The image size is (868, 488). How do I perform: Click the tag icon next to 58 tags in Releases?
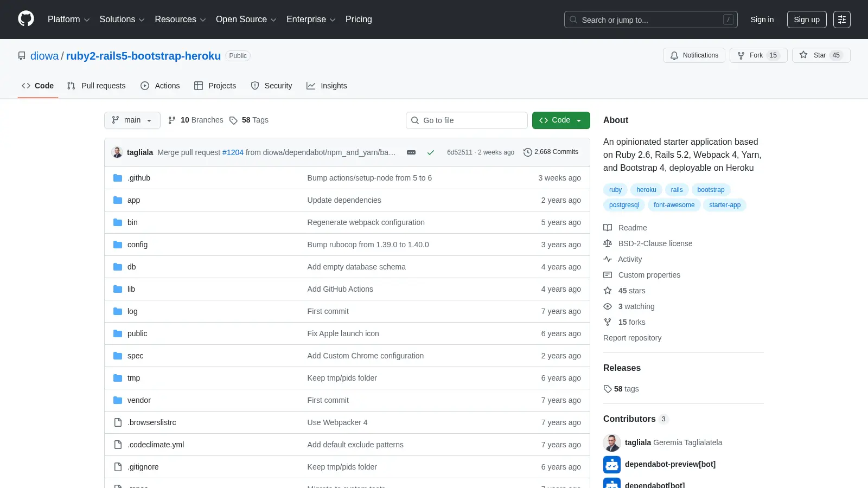pyautogui.click(x=608, y=389)
